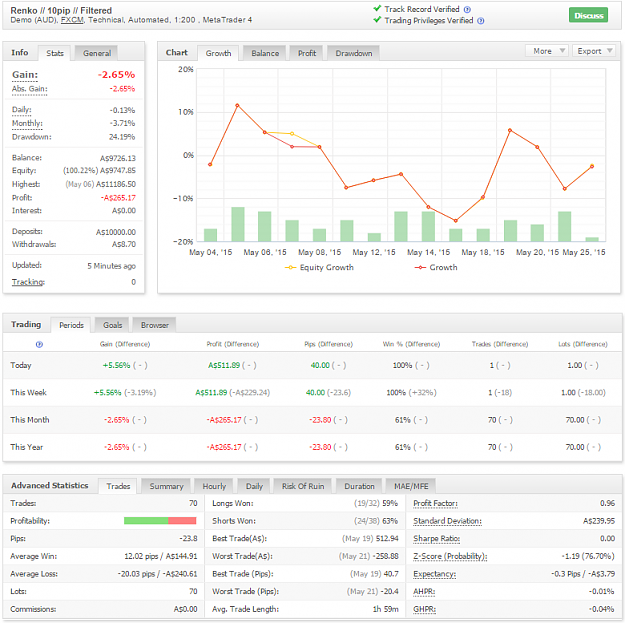Select the Growth chart tab

pos(218,53)
